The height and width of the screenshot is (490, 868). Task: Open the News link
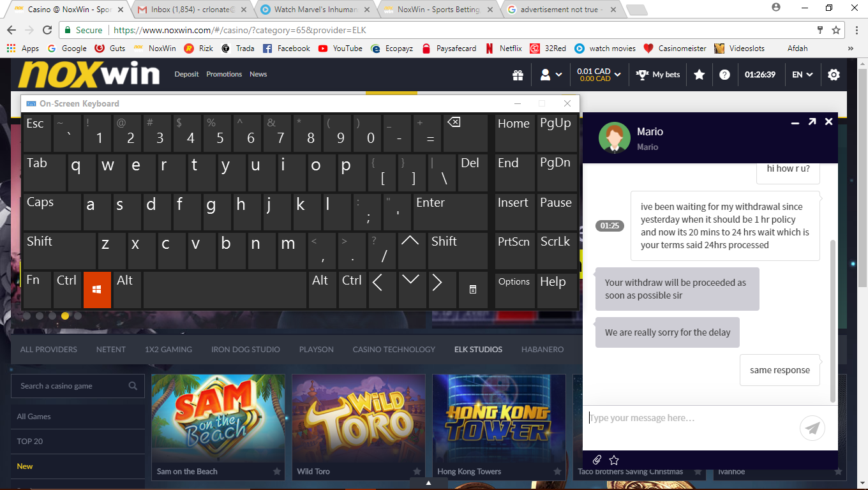pyautogui.click(x=258, y=74)
